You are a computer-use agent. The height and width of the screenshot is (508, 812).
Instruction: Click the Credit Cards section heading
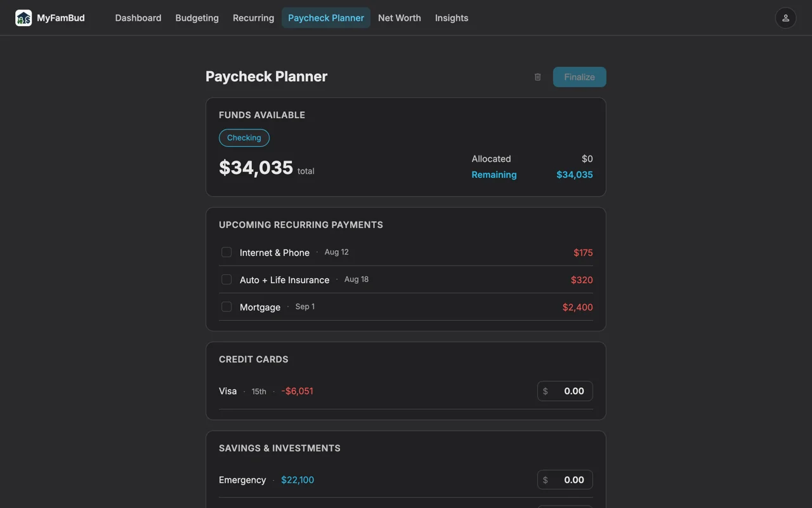tap(254, 359)
